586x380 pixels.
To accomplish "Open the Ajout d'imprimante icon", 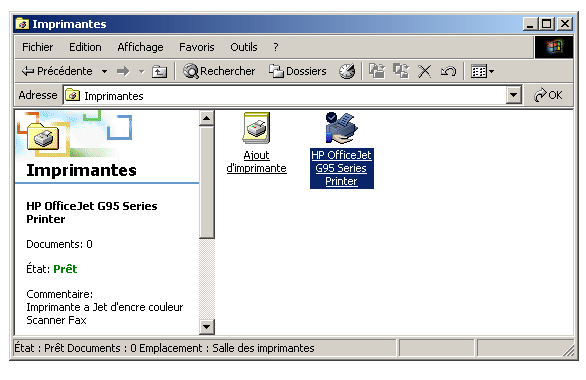I will 256,128.
